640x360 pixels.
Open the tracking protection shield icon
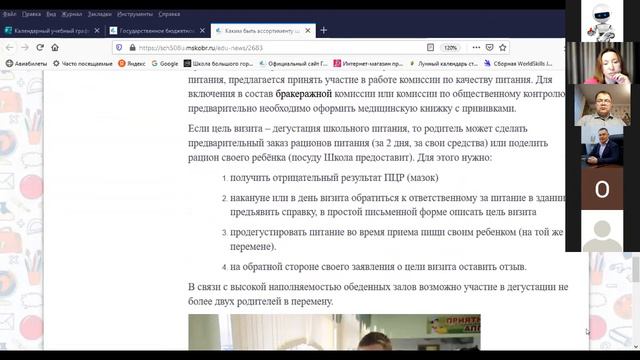tap(119, 48)
